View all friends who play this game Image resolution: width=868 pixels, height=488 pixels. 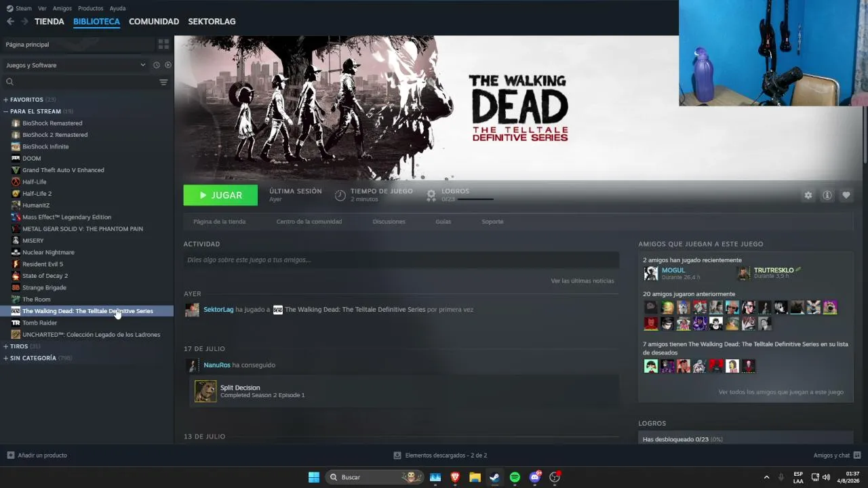click(x=781, y=392)
